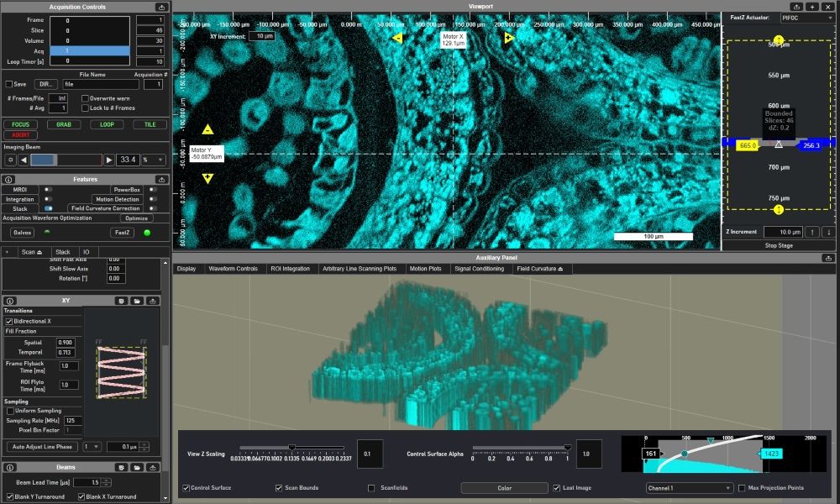840x504 pixels.
Task: Enable Max Projection Points checkbox
Action: [x=741, y=488]
